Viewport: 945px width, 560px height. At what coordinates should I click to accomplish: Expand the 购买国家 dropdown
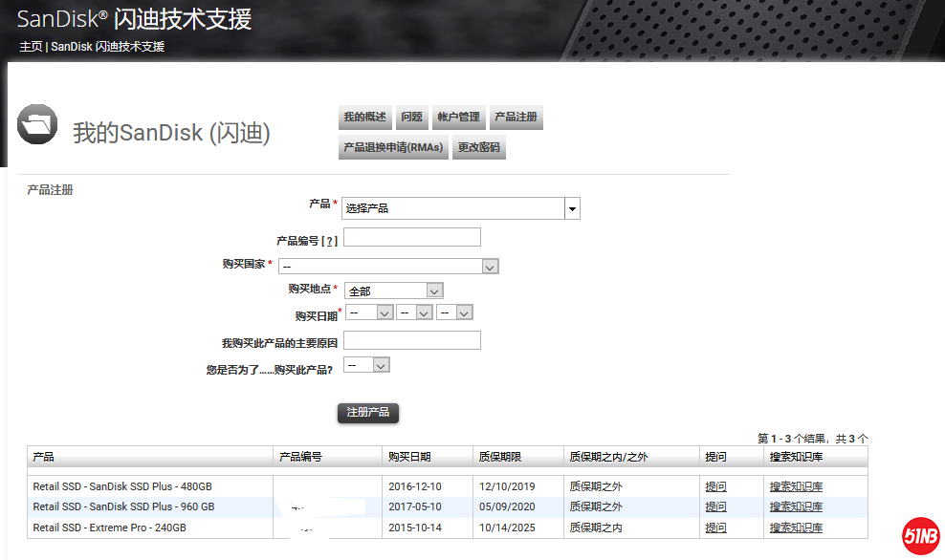[x=388, y=267]
